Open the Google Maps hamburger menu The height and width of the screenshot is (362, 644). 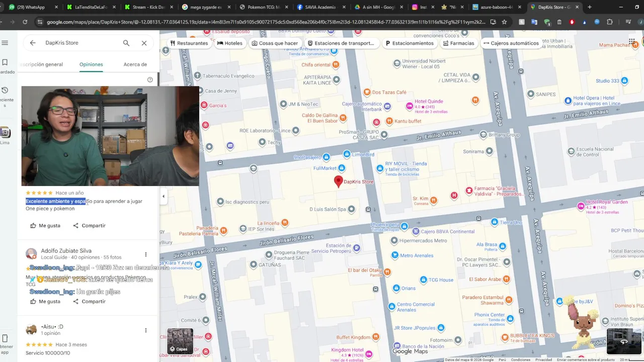click(5, 43)
